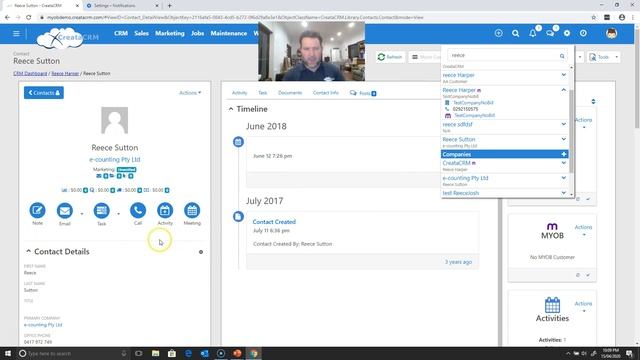This screenshot has height=360, width=640.
Task: Open settings via the header gear icon
Action: pyautogui.click(x=567, y=33)
